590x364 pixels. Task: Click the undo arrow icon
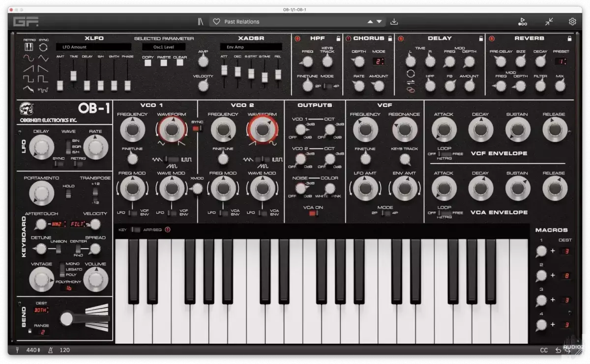point(558,350)
